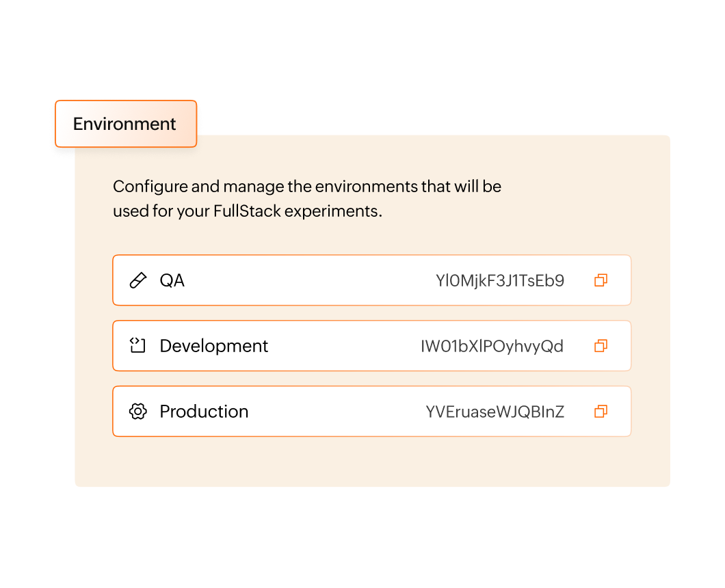
Task: Click the Development key string text
Action: [492, 346]
